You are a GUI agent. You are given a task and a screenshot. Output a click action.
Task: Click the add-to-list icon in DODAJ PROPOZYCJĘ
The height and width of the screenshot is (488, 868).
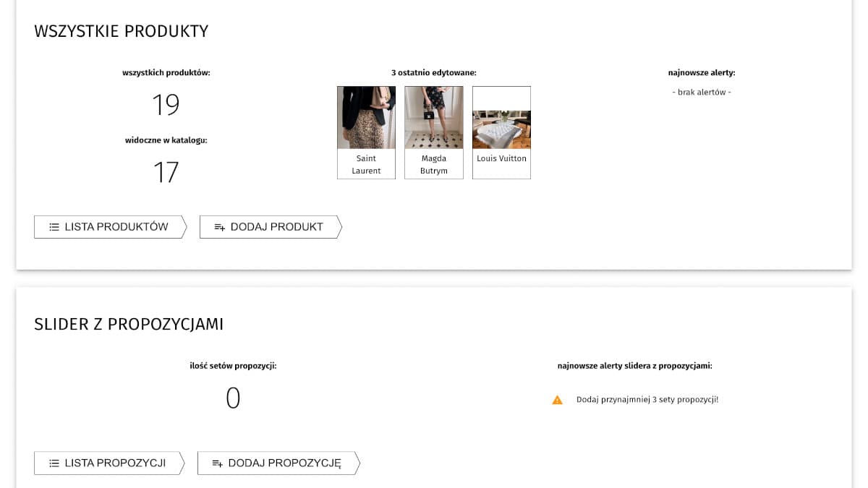(218, 463)
